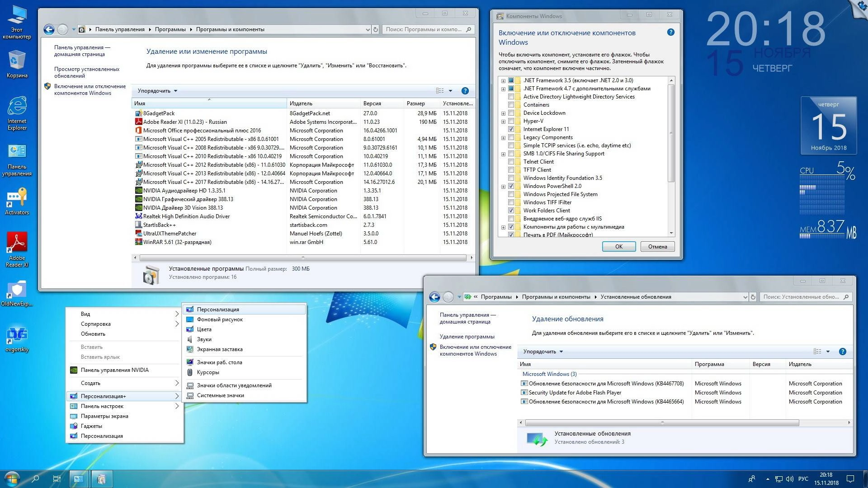
Task: Open Удаление программы link in Updates window
Action: (x=467, y=337)
